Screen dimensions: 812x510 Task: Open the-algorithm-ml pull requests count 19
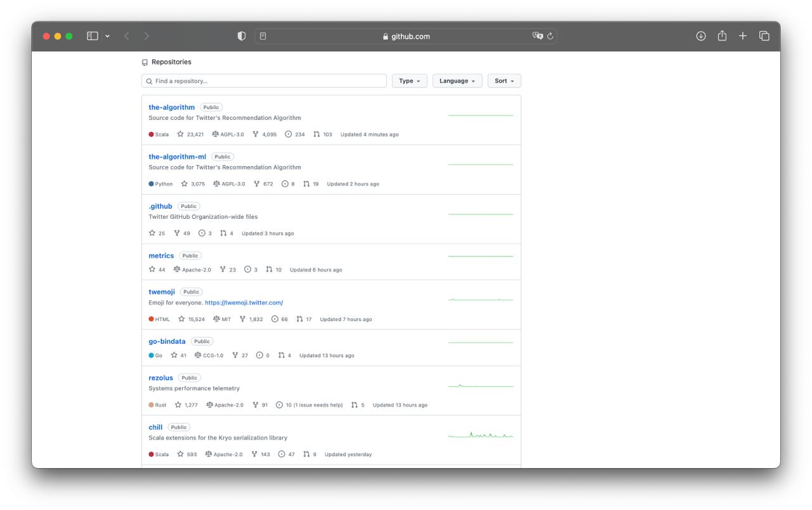(x=311, y=184)
